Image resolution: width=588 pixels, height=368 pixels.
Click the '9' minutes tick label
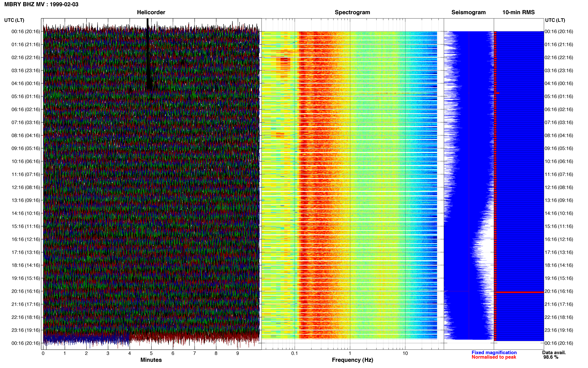[x=238, y=353]
